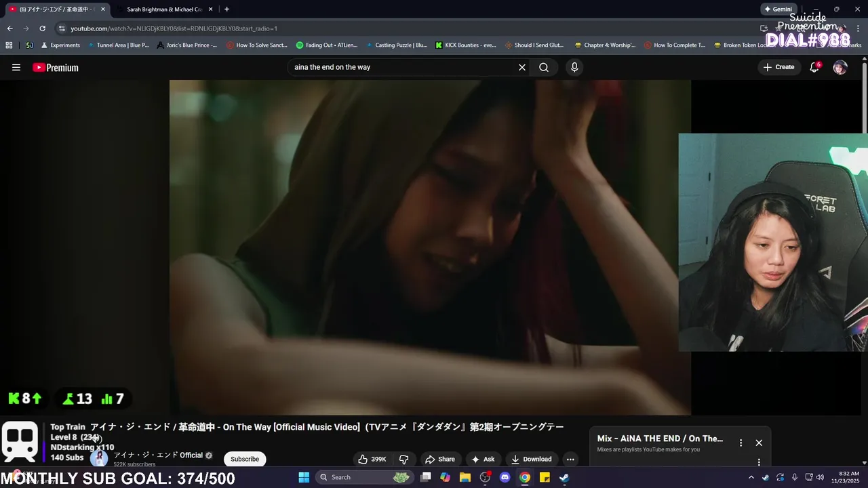
Task: Open Mix playlist options menu
Action: (741, 443)
